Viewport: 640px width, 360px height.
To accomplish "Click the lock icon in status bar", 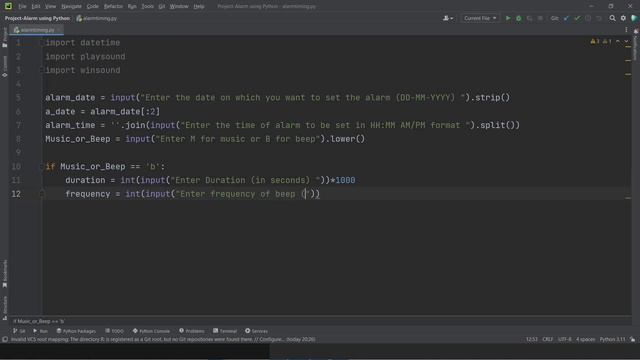I will (632, 340).
